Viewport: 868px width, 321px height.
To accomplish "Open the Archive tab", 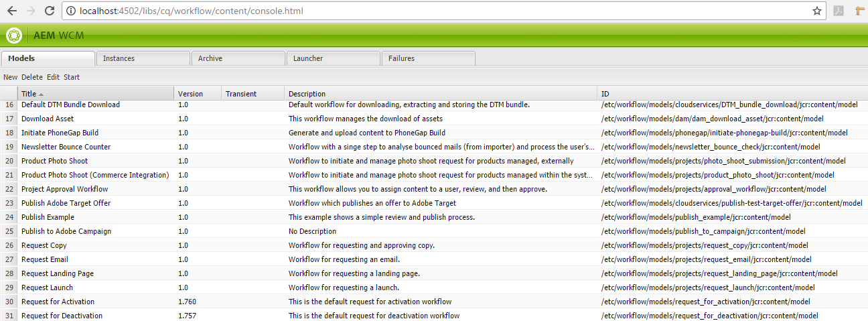I will (x=238, y=58).
